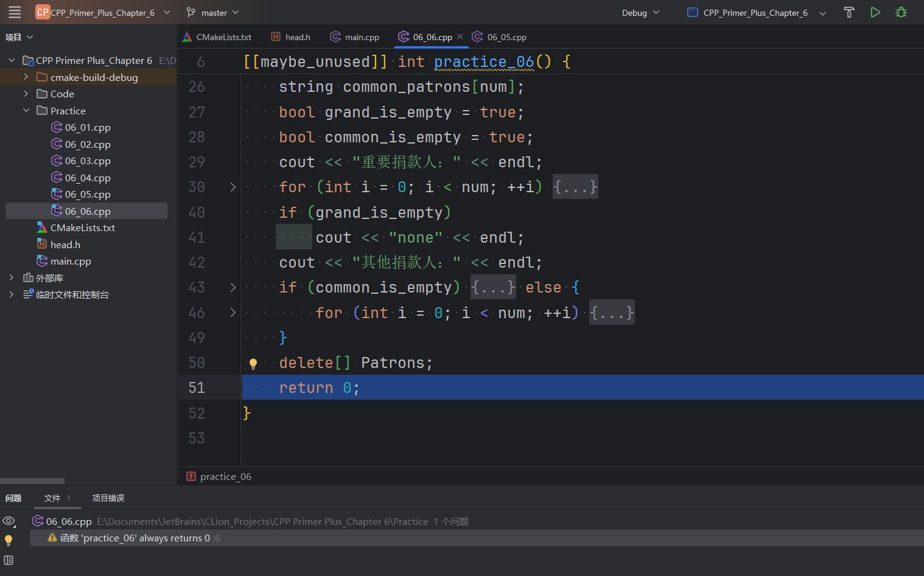Collapse the CPP Primer Plus_Chapter 6 root folder
This screenshot has height=576, width=924.
12,60
